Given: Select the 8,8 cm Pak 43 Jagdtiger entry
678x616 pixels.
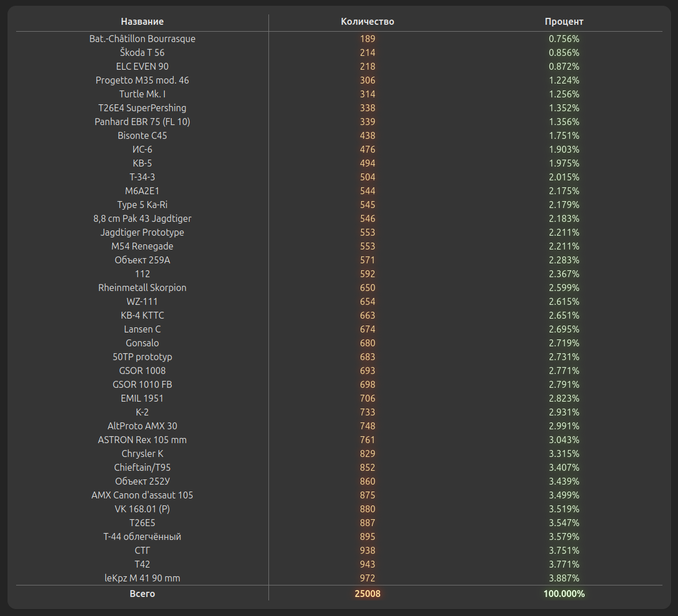Looking at the screenshot, I should click(x=142, y=218).
